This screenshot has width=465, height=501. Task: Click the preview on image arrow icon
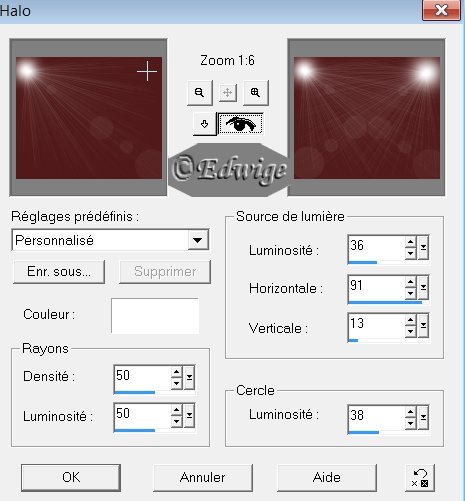coord(204,124)
